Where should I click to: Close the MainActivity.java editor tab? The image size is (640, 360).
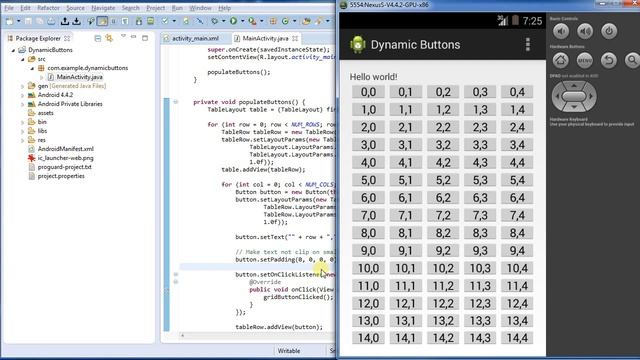[x=295, y=38]
